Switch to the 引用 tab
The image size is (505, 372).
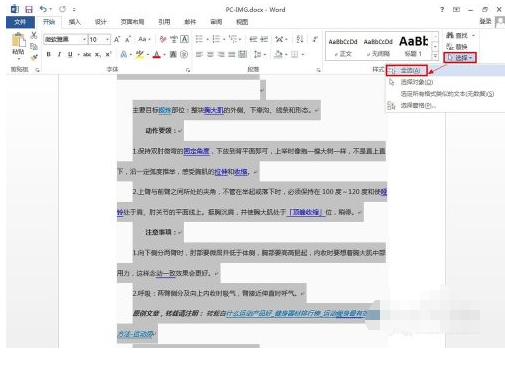pyautogui.click(x=164, y=22)
